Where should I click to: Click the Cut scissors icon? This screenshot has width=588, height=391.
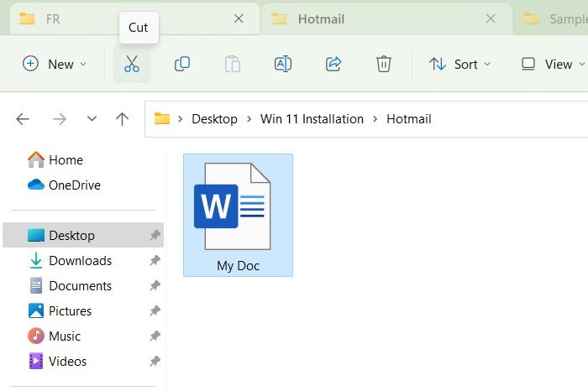tap(132, 64)
